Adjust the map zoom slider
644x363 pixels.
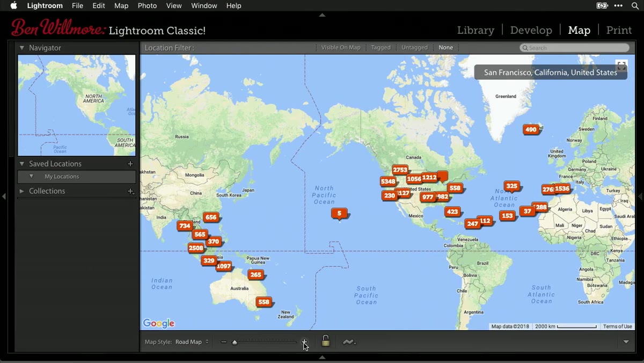click(x=235, y=342)
